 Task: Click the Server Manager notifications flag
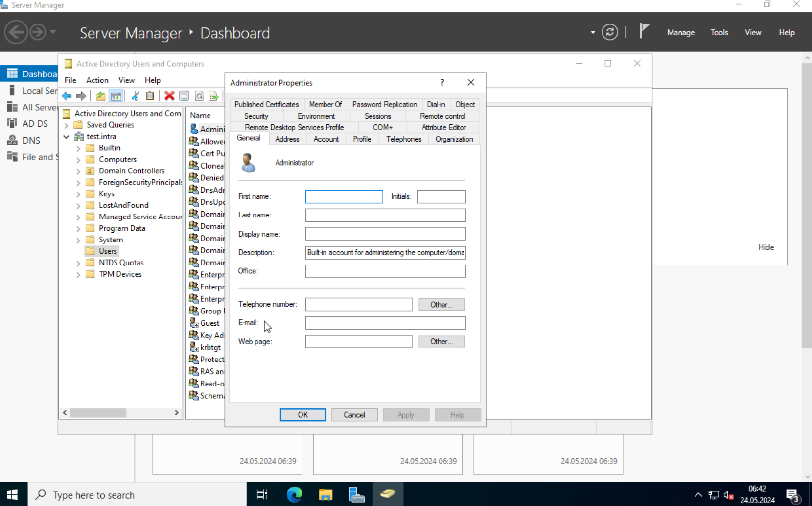645,31
